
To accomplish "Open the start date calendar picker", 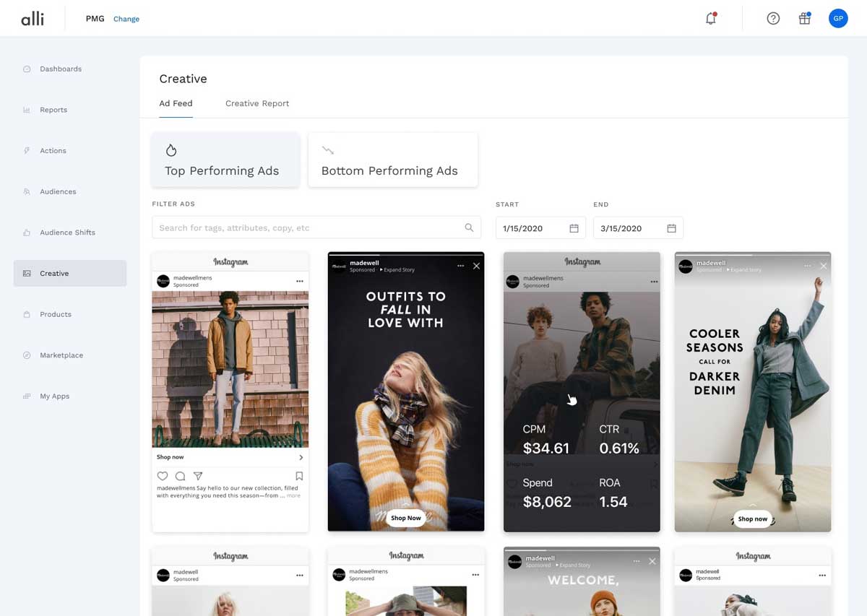I will (575, 227).
